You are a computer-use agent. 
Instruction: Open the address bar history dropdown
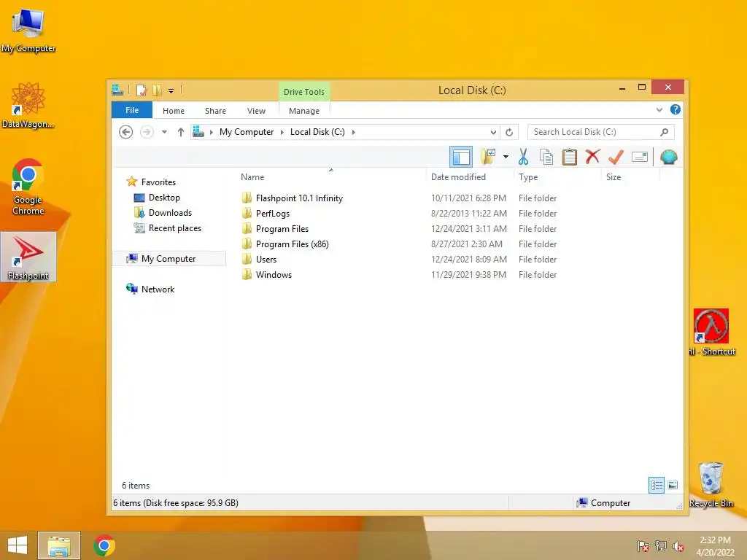coord(493,133)
